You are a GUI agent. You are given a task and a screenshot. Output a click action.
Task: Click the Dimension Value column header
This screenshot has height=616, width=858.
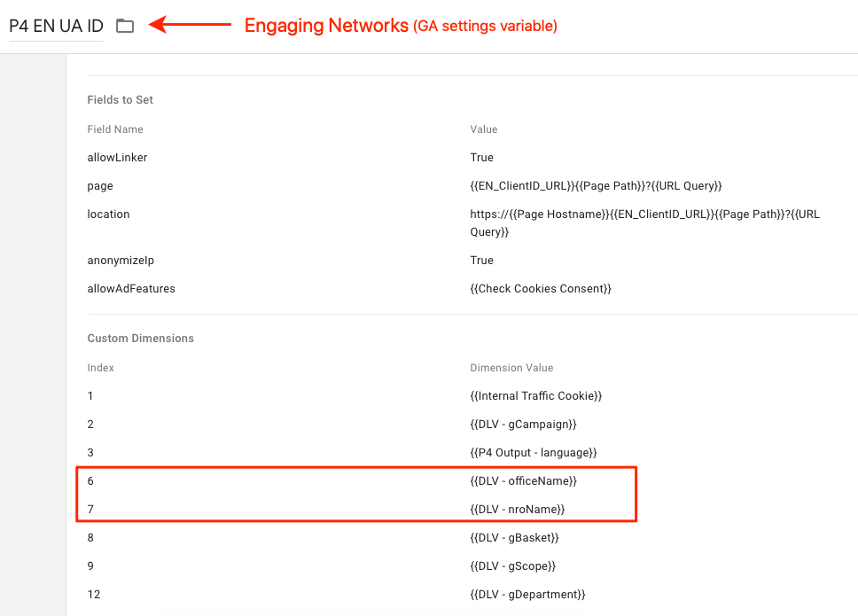click(x=511, y=368)
